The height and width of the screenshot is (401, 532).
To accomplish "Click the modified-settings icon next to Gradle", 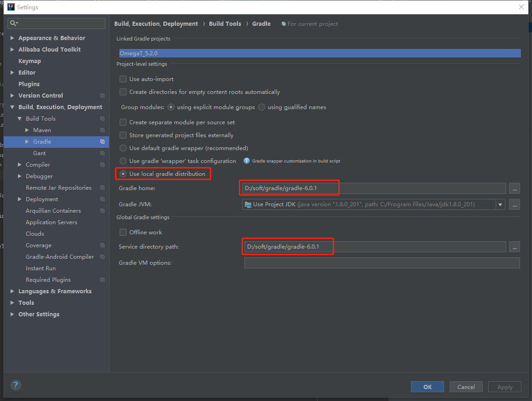I will click(102, 142).
